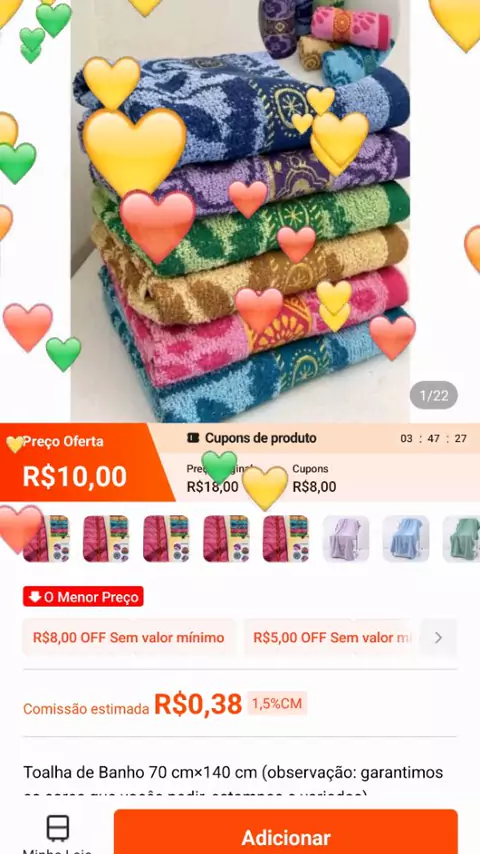Click the O Menor Preço badge
Screen dimensions: 480x854
(x=83, y=596)
